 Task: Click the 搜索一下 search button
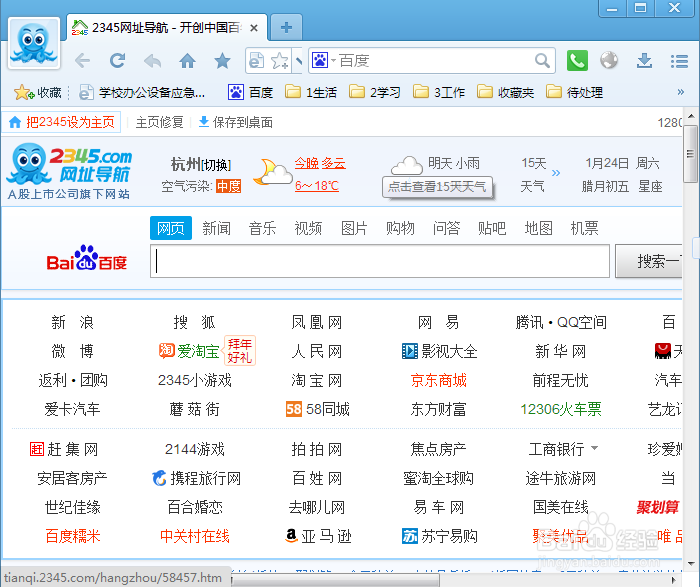click(649, 261)
